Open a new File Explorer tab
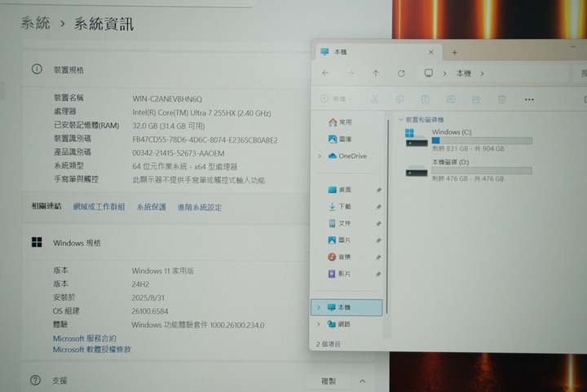The image size is (587, 392). pyautogui.click(x=454, y=53)
